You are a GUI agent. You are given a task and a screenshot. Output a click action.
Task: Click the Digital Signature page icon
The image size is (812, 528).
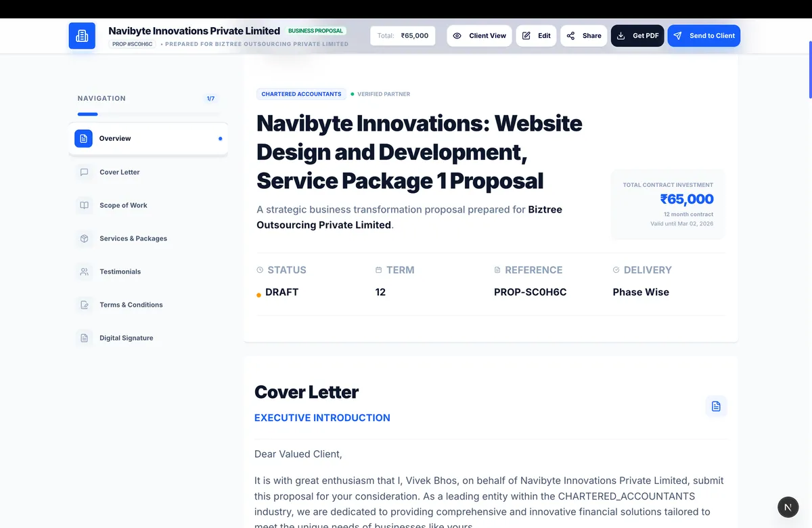[84, 337]
